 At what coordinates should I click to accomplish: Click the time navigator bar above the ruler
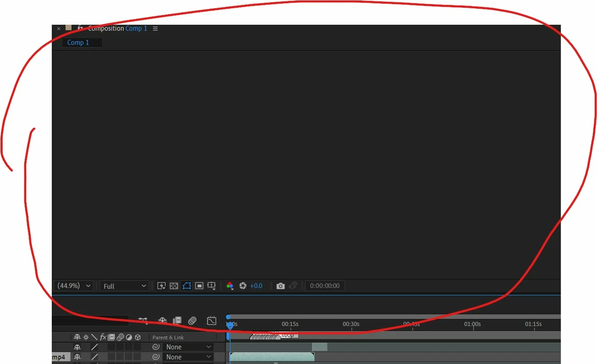coord(394,317)
